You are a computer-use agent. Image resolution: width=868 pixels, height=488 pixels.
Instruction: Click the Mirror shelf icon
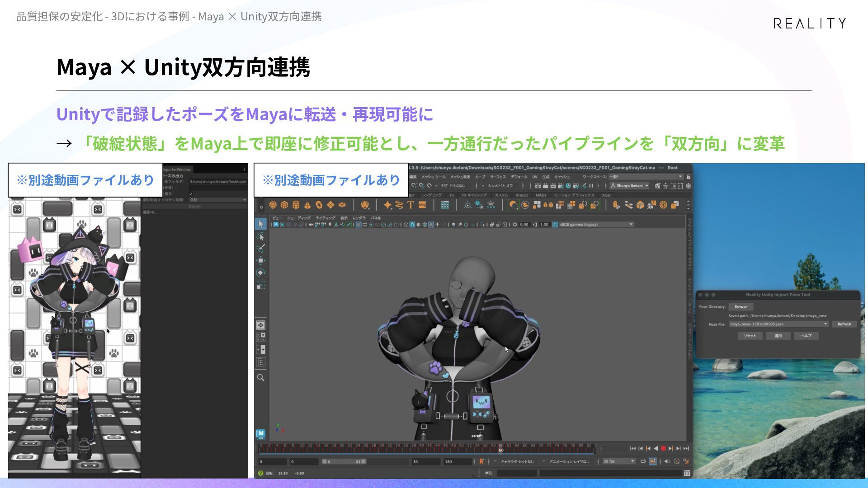pyautogui.click(x=548, y=205)
